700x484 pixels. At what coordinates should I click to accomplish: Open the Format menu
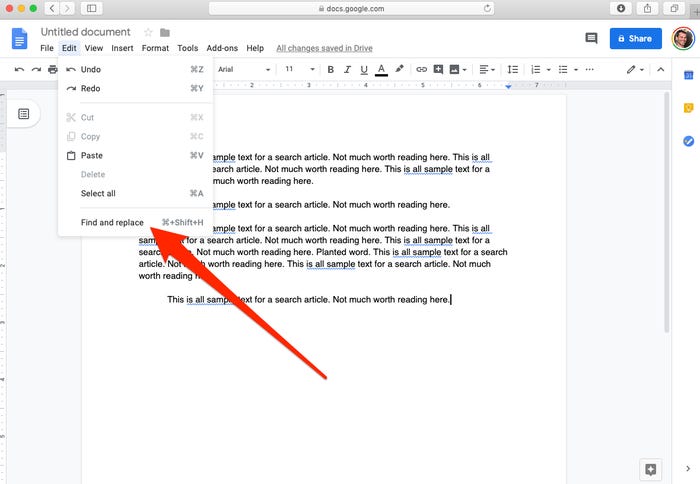coord(155,48)
